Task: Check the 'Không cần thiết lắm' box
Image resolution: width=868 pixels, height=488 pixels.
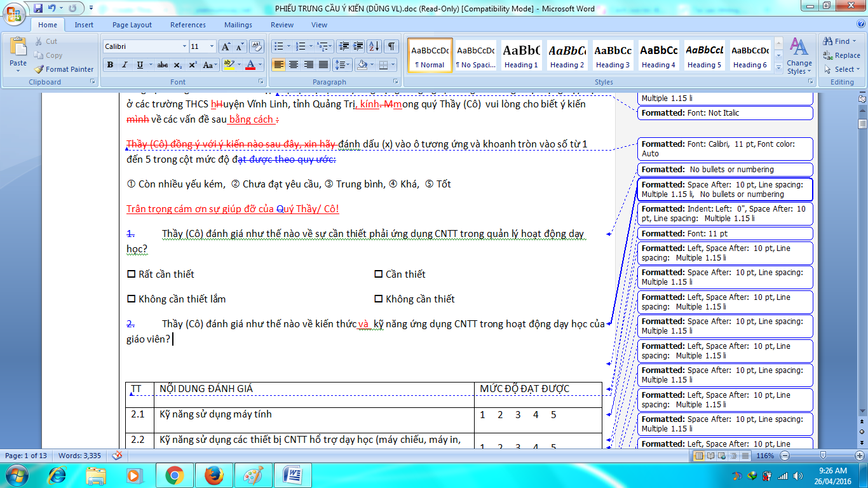Action: click(x=132, y=299)
